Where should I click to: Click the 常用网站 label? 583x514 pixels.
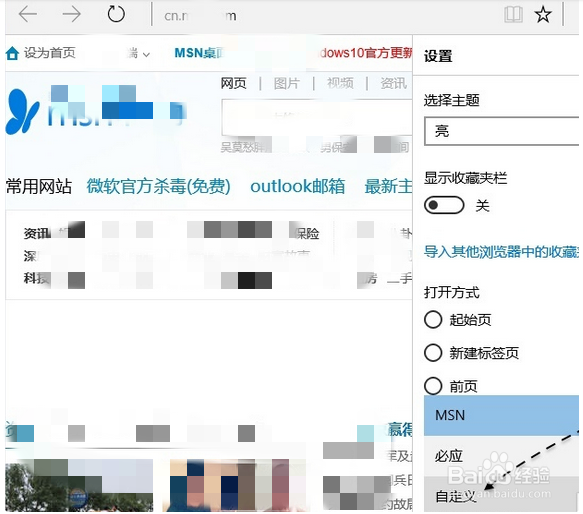39,186
